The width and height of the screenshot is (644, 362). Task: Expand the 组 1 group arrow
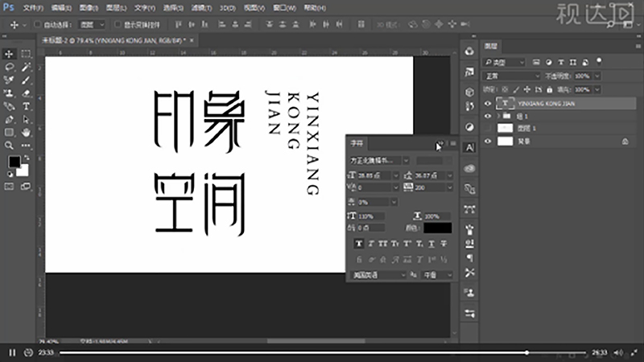tap(498, 116)
